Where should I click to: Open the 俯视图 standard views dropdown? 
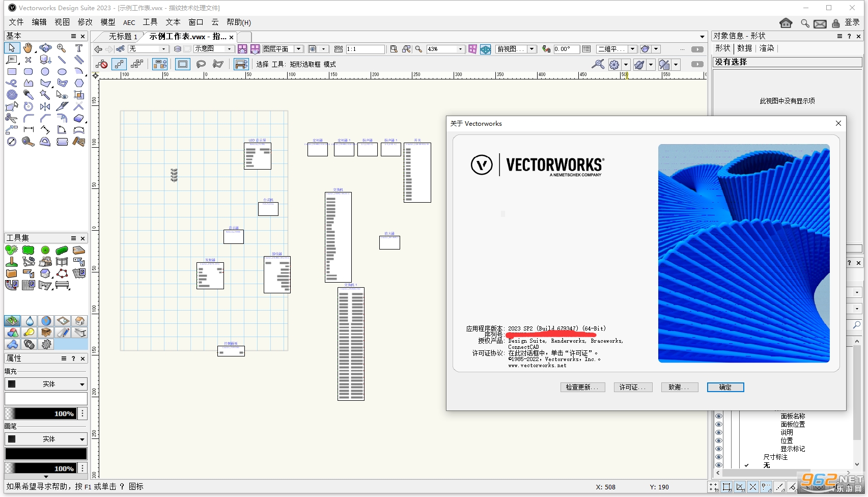(516, 49)
